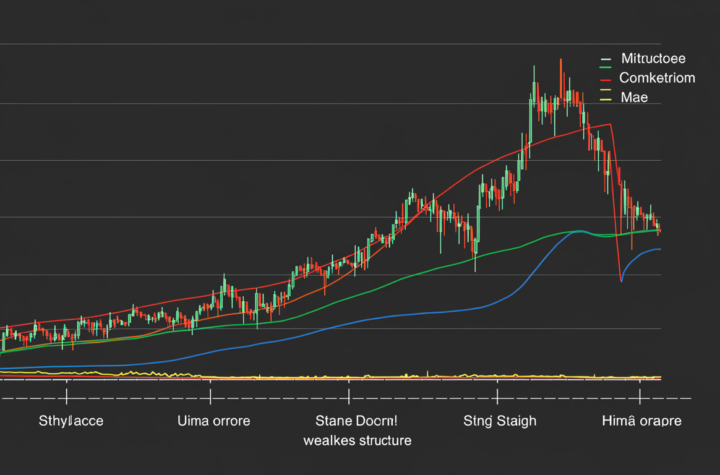
Task: Click the axis tick above Stng Staigh
Action: click(500, 397)
